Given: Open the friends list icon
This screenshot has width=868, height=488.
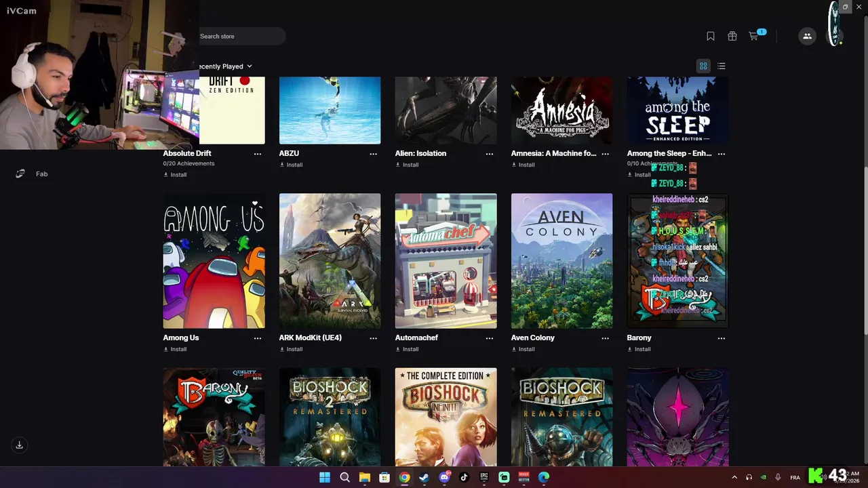Looking at the screenshot, I should pyautogui.click(x=807, y=36).
